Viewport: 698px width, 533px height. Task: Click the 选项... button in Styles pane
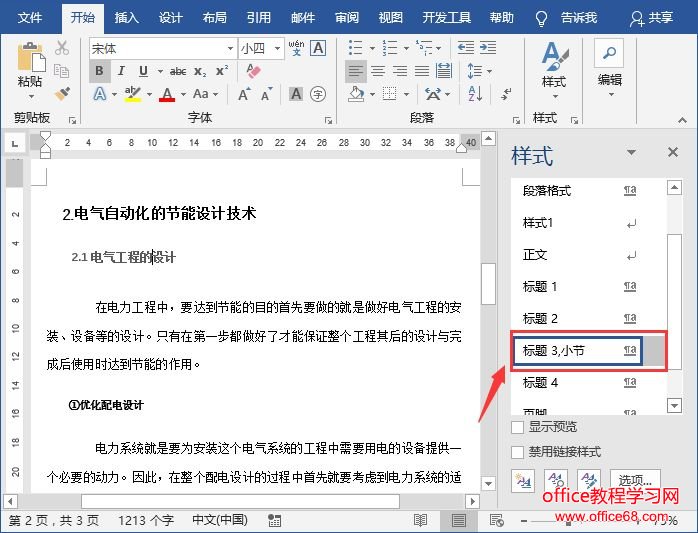(635, 481)
